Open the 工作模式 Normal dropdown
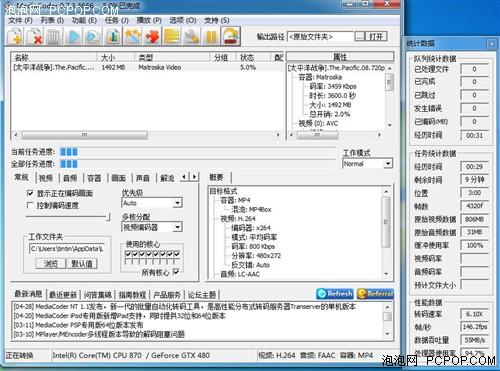The height and width of the screenshot is (371, 500). (x=368, y=164)
